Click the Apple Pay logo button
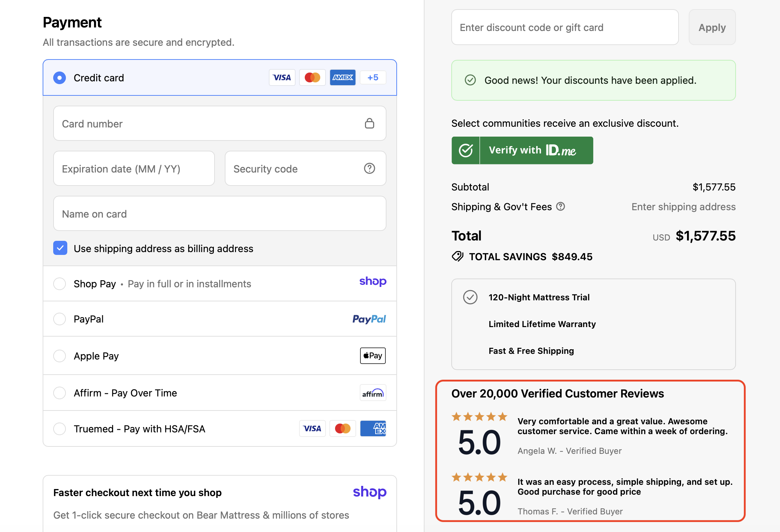 (372, 356)
